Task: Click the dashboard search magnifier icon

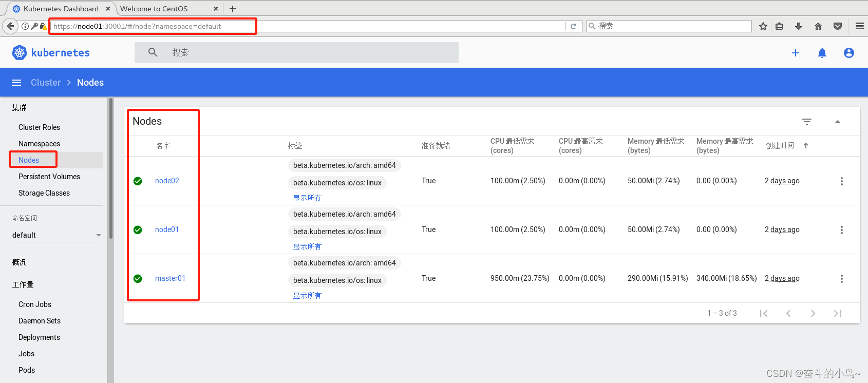Action: pos(153,52)
